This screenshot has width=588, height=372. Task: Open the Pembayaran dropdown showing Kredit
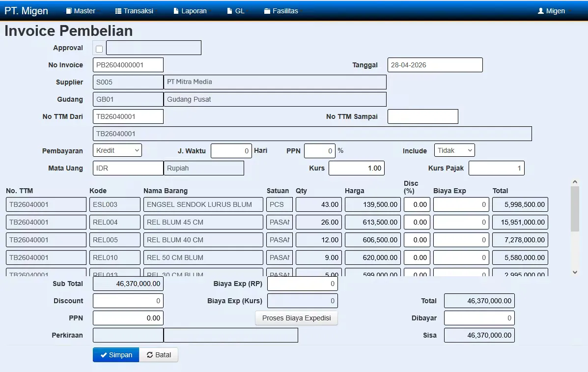coord(117,150)
